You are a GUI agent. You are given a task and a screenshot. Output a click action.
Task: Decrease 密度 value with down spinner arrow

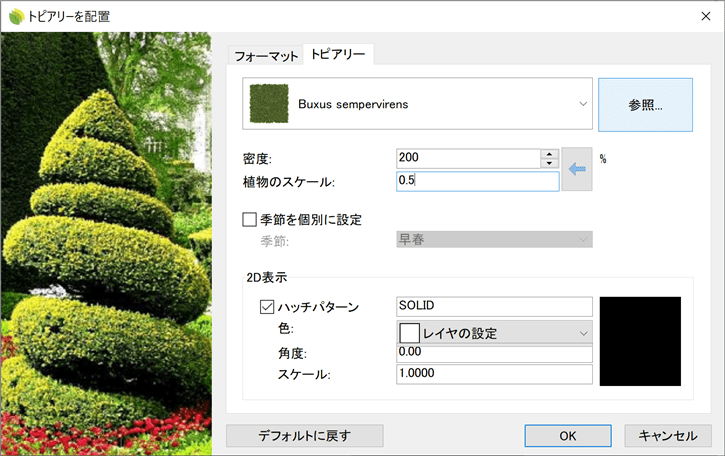549,163
